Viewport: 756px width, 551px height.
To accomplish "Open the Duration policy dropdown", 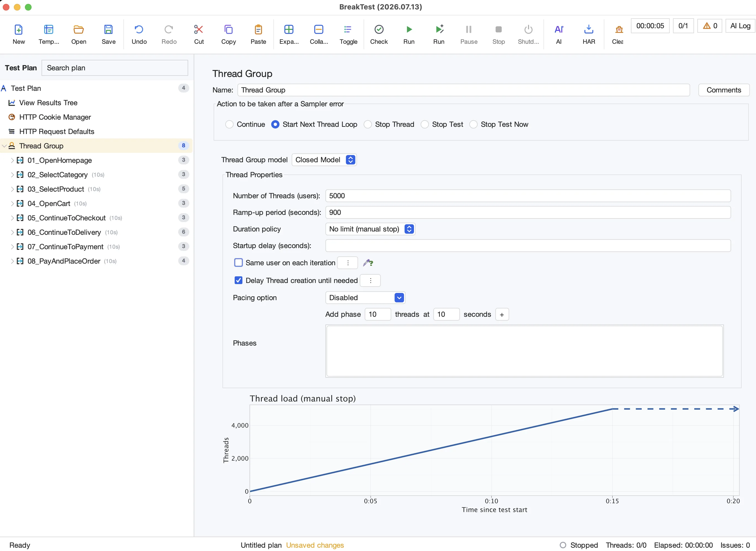I will [x=370, y=229].
